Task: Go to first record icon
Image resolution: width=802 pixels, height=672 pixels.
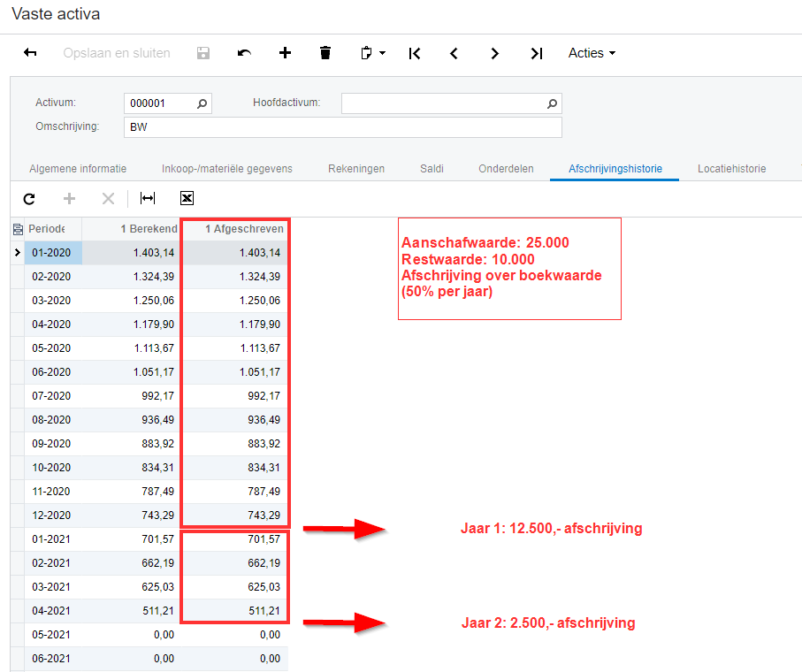Action: coord(414,53)
